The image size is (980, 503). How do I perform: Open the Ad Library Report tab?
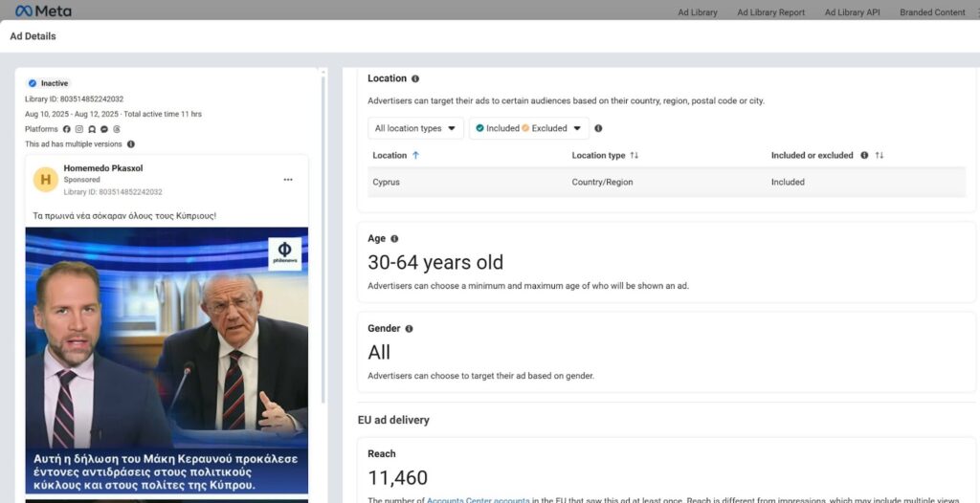click(770, 11)
